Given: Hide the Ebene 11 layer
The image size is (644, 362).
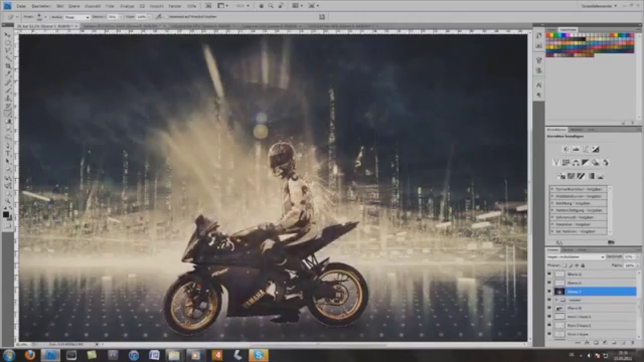Looking at the screenshot, I should coord(549,283).
